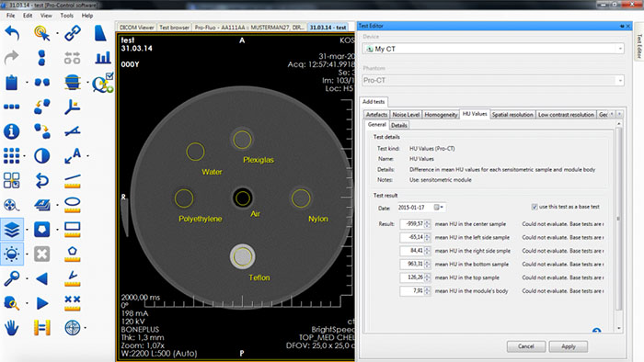This screenshot has width=644, height=362.
Task: Click the curved rotate-back arrow icon
Action: click(x=42, y=180)
